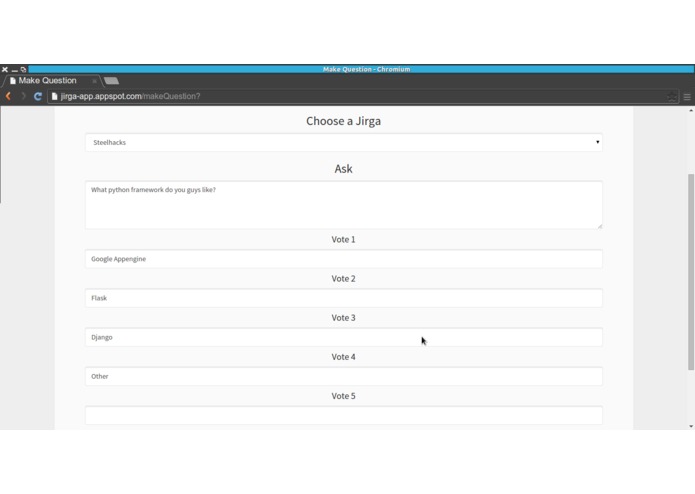Click the scrollbar up arrow
This screenshot has height=494, width=695.
691,110
